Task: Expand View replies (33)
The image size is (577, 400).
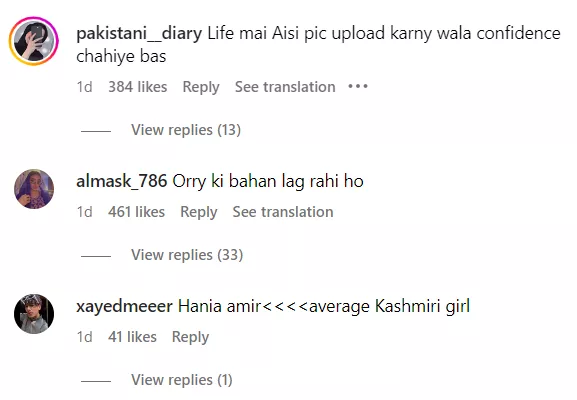Action: coord(187,255)
